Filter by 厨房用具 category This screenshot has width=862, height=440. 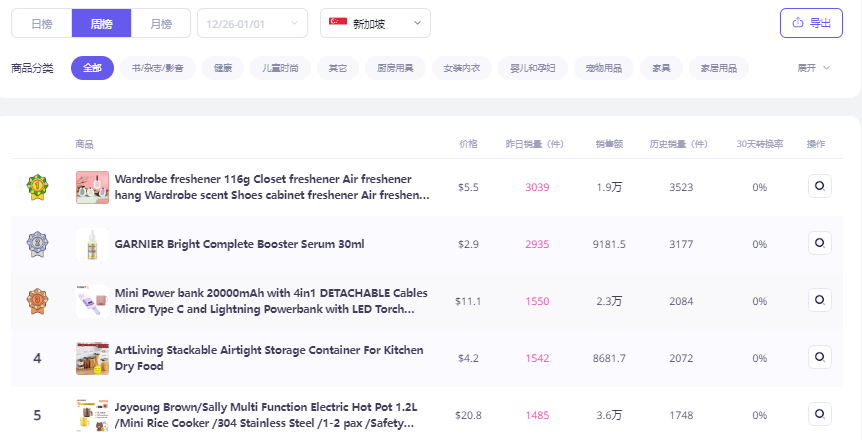(395, 68)
